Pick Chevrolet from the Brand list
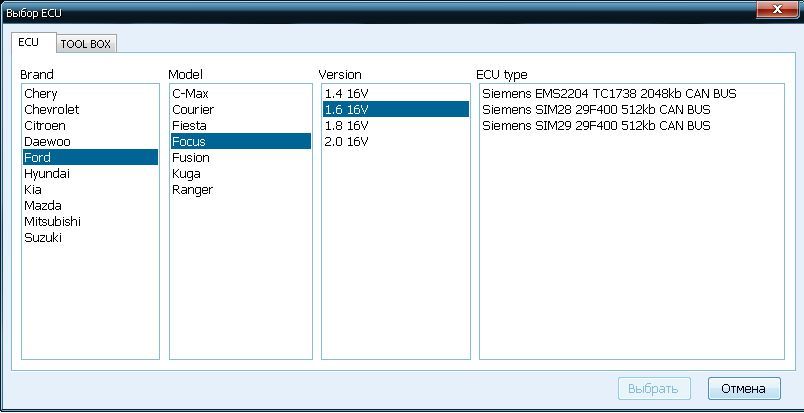 (90, 109)
